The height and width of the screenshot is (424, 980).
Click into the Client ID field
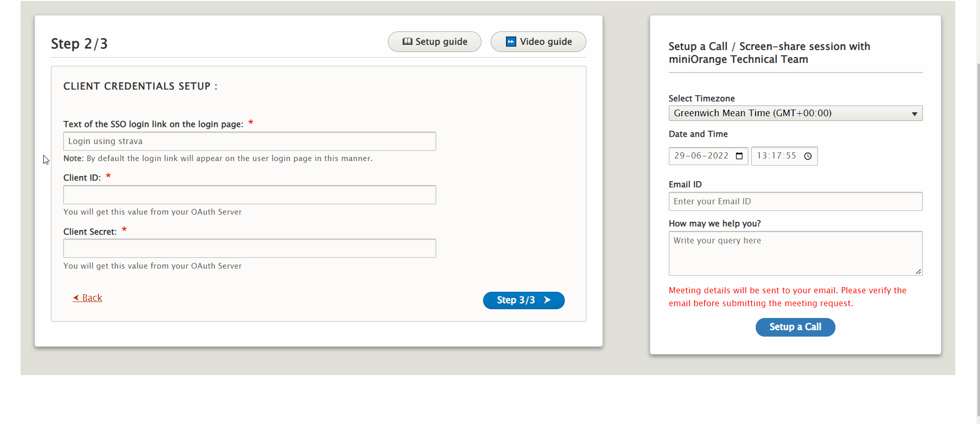pos(250,195)
